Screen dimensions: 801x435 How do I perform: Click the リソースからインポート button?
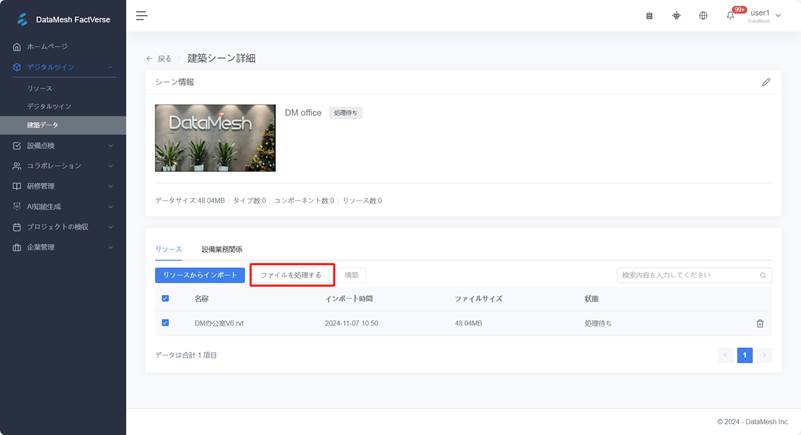[x=200, y=275]
